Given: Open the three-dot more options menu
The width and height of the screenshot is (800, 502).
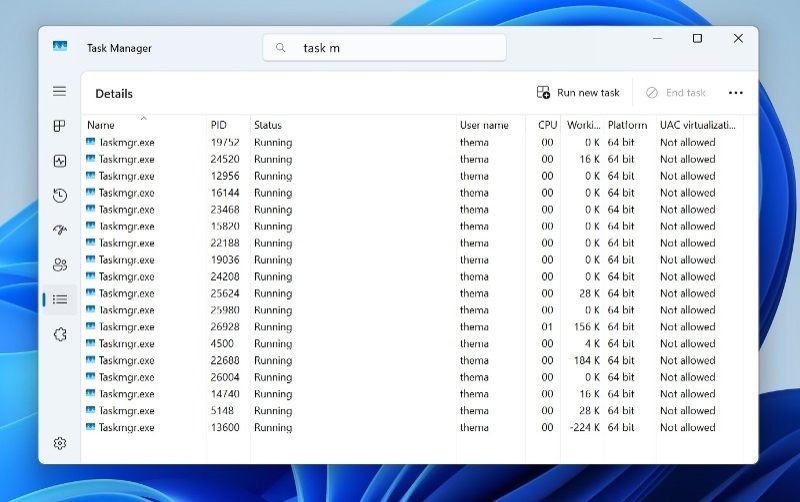Looking at the screenshot, I should point(736,93).
